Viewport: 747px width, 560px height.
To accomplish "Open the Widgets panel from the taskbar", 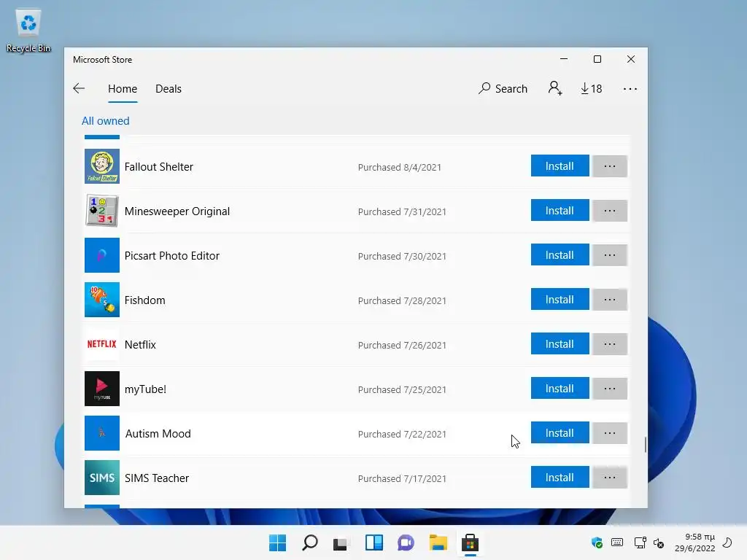I will [x=374, y=542].
